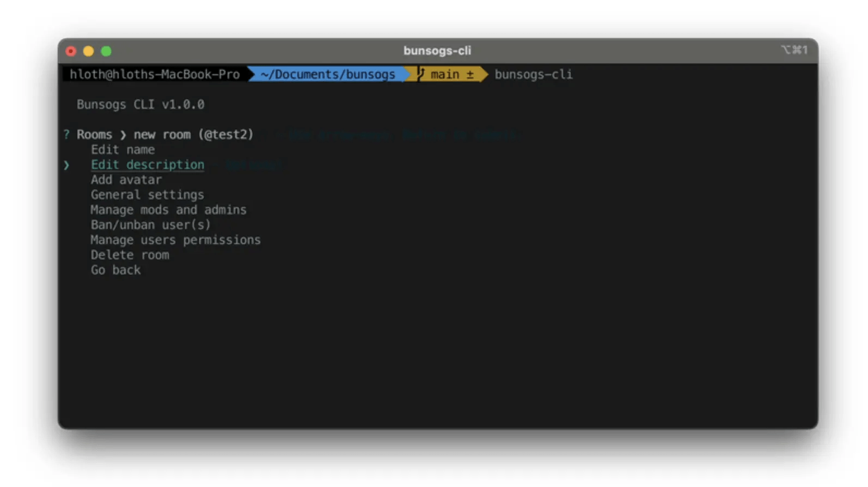
Task: Click the ~/Documents/bunsogs path segment
Action: pos(328,74)
